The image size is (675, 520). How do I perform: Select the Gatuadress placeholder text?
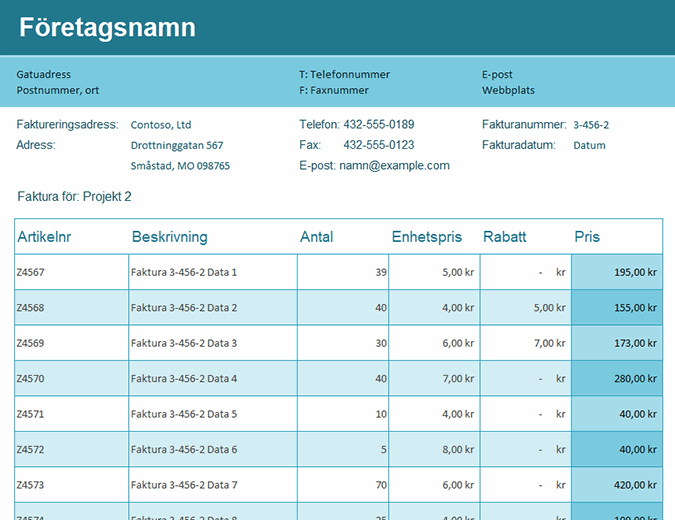coord(44,74)
